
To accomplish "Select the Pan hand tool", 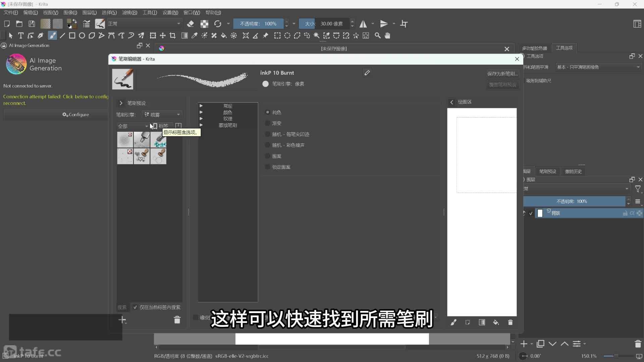I will pyautogui.click(x=387, y=36).
